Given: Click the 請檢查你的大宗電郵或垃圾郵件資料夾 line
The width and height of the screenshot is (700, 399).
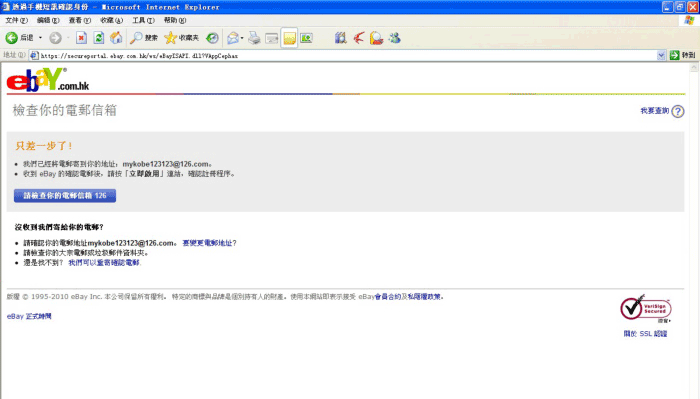Looking at the screenshot, I should tap(86, 253).
